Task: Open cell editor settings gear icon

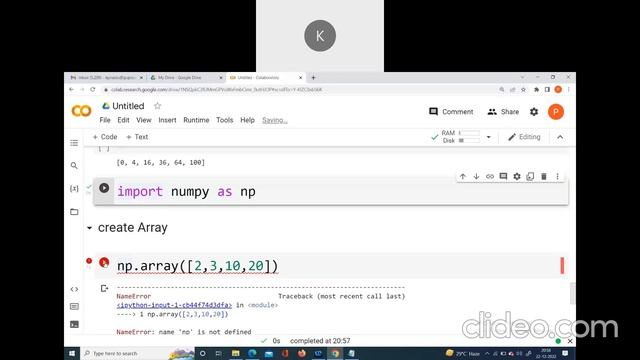Action: 517,176
